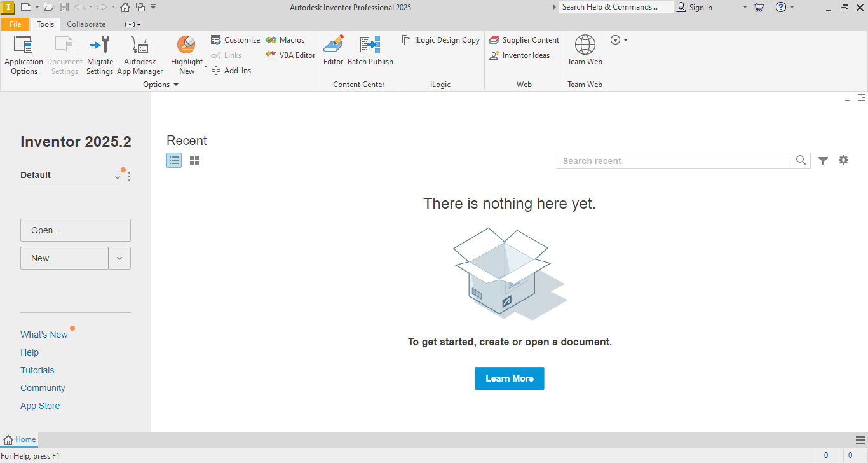Open the Tutorials link

[37, 370]
